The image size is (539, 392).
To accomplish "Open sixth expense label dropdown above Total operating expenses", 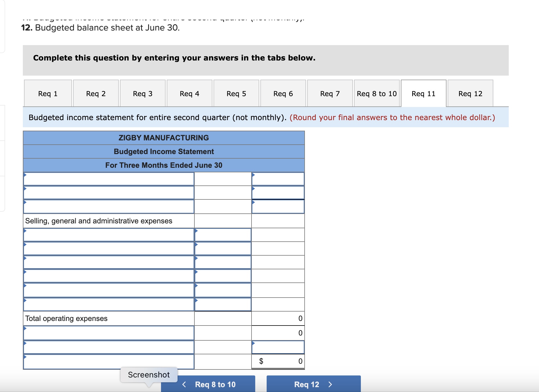I will (x=109, y=304).
